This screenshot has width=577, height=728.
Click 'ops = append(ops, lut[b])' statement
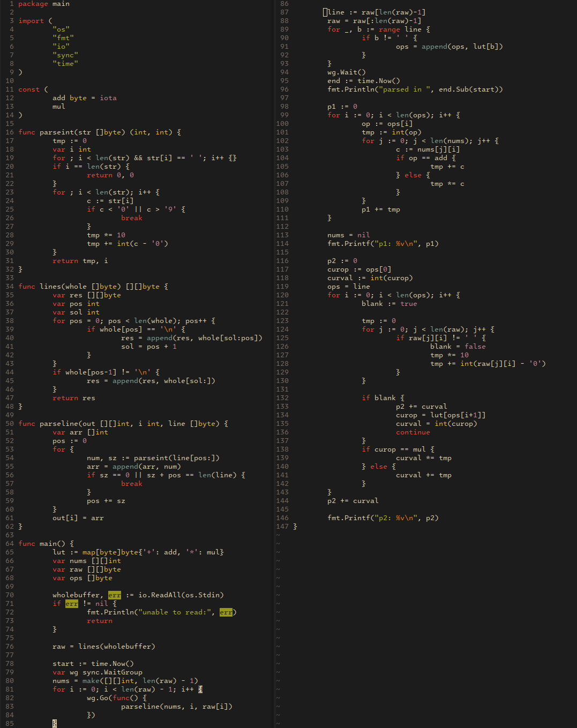(449, 47)
